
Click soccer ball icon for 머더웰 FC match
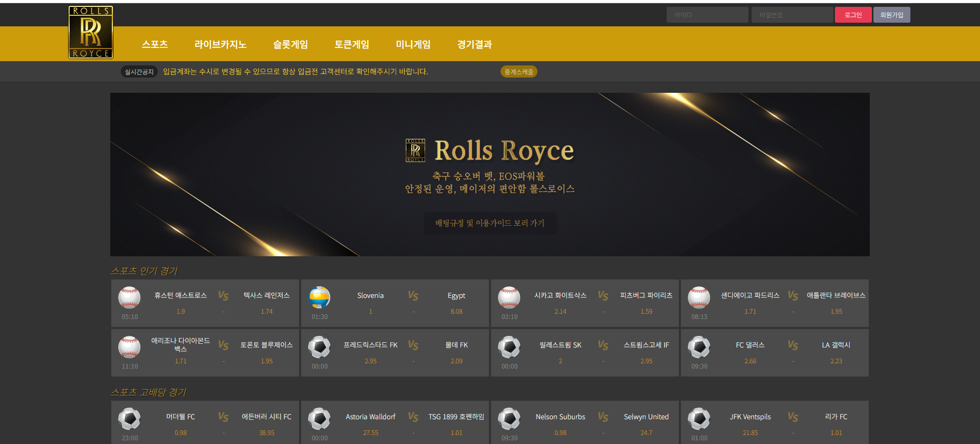[129, 419]
